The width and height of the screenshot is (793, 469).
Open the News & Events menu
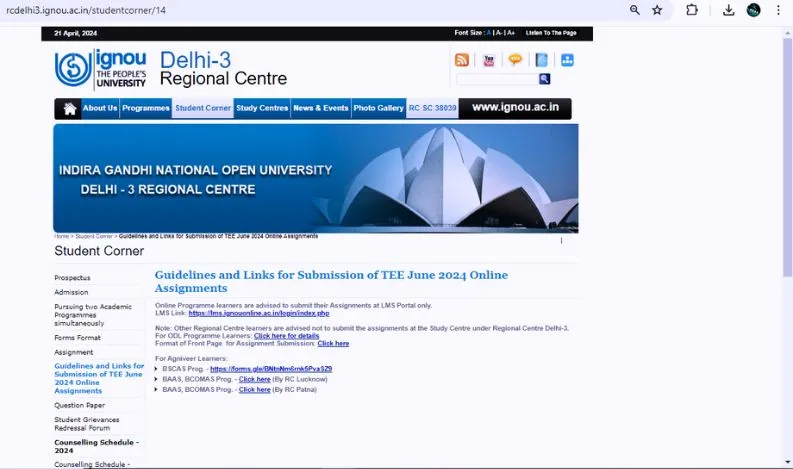(x=321, y=108)
